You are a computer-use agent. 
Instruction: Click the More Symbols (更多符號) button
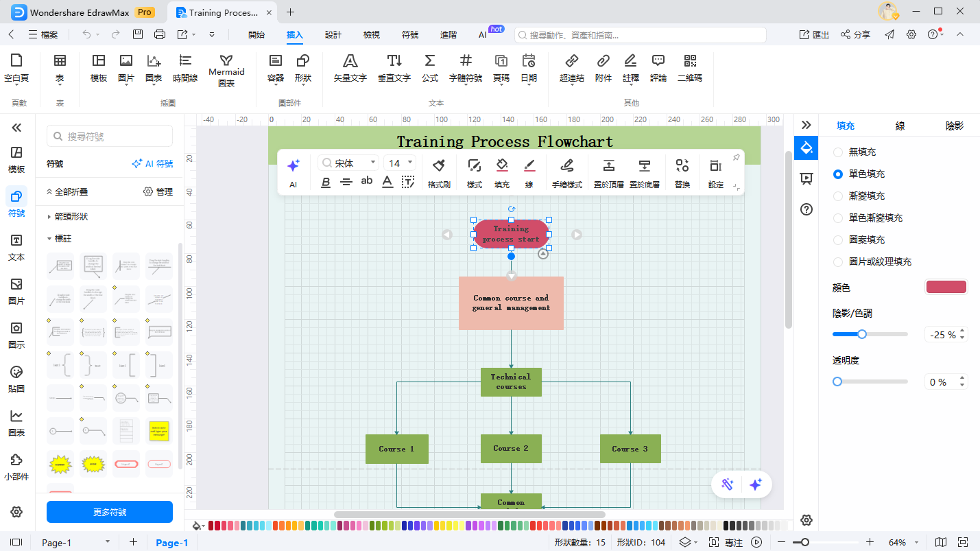pos(110,512)
